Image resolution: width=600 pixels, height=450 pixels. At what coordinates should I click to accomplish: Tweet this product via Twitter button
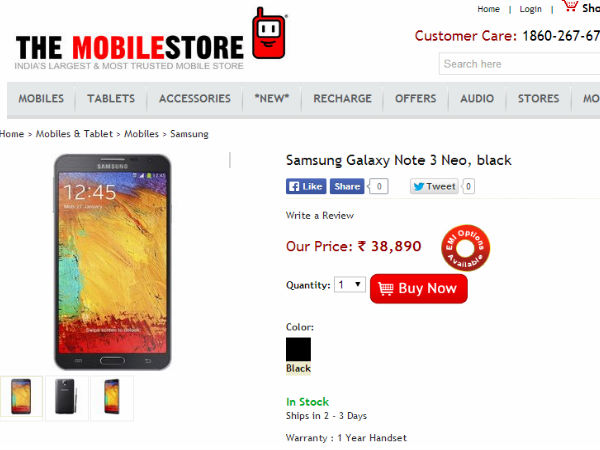click(x=434, y=186)
